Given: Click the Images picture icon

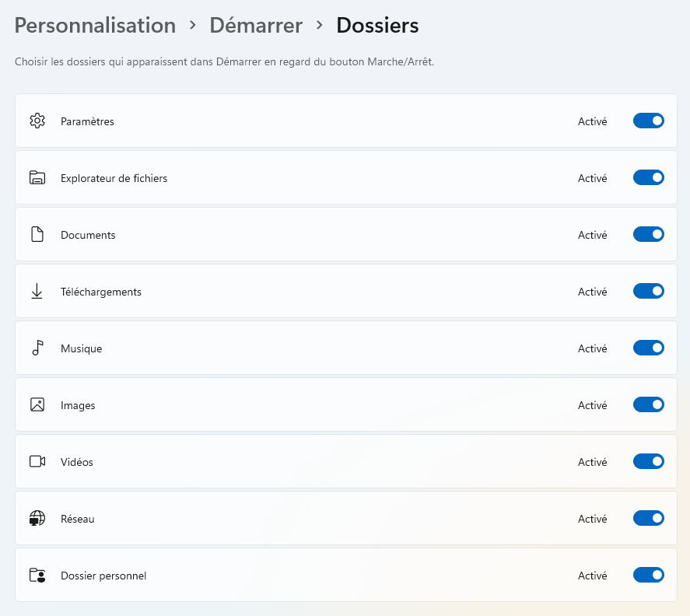Looking at the screenshot, I should pos(37,404).
